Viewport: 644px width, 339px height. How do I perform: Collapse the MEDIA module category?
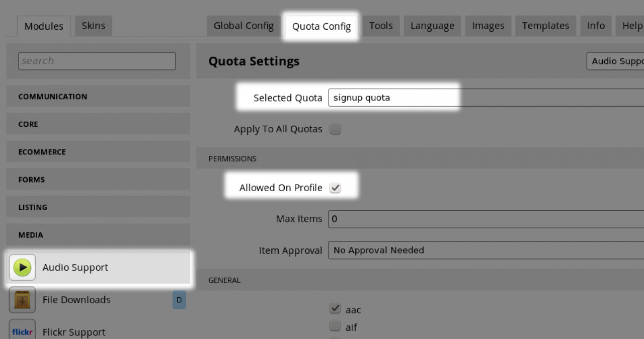coord(98,234)
